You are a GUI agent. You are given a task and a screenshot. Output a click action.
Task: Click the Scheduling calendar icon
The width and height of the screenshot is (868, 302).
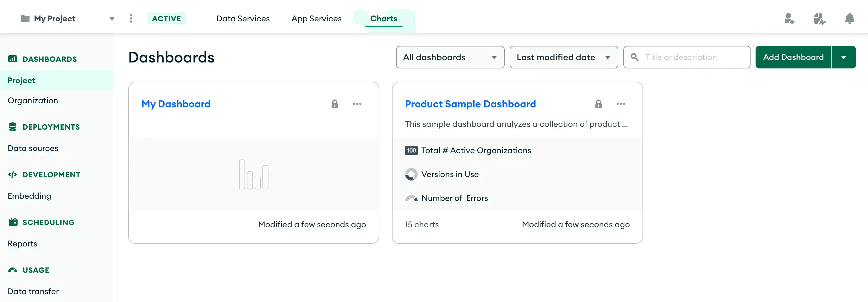(x=13, y=222)
